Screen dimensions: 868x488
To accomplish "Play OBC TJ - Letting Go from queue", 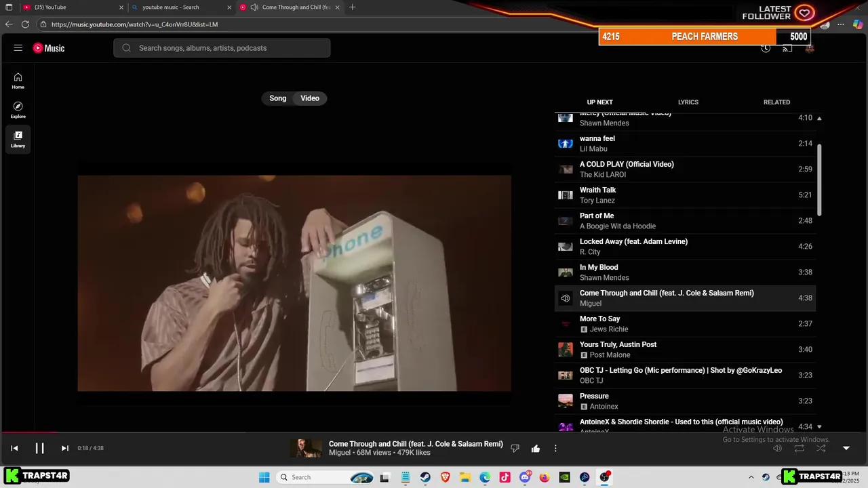I will click(x=685, y=375).
